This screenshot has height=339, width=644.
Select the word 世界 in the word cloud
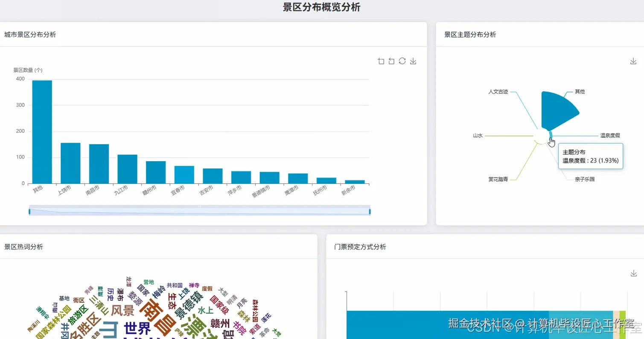coord(137,327)
